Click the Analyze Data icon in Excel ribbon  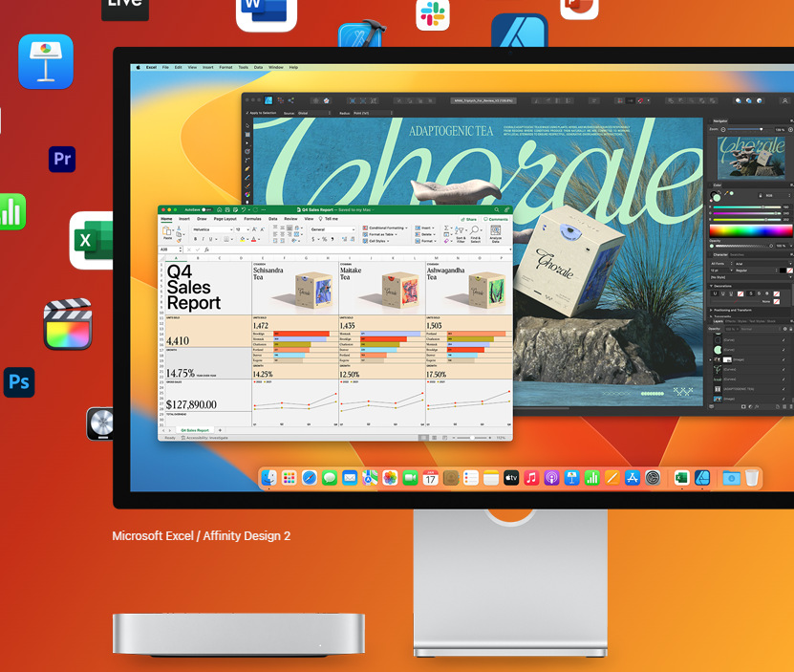(495, 234)
